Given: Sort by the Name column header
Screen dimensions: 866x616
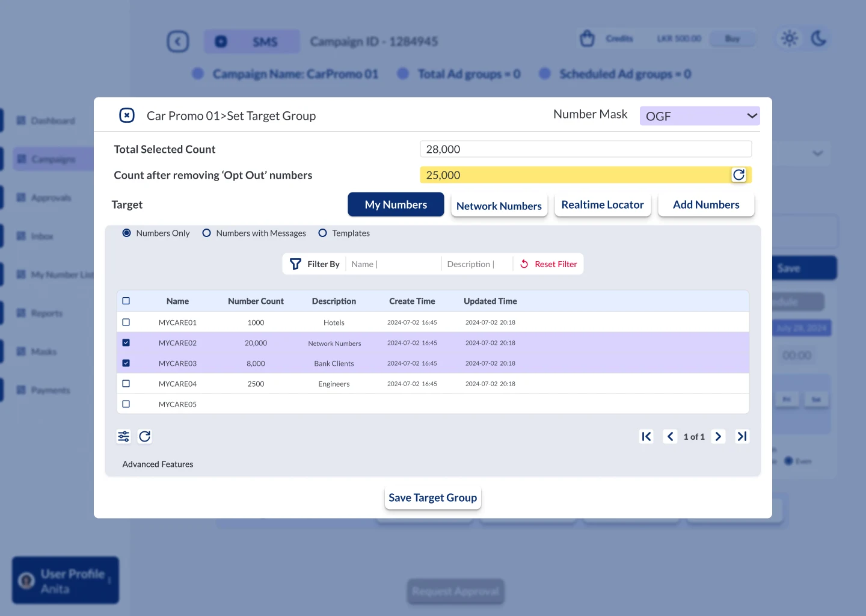Looking at the screenshot, I should coord(177,301).
